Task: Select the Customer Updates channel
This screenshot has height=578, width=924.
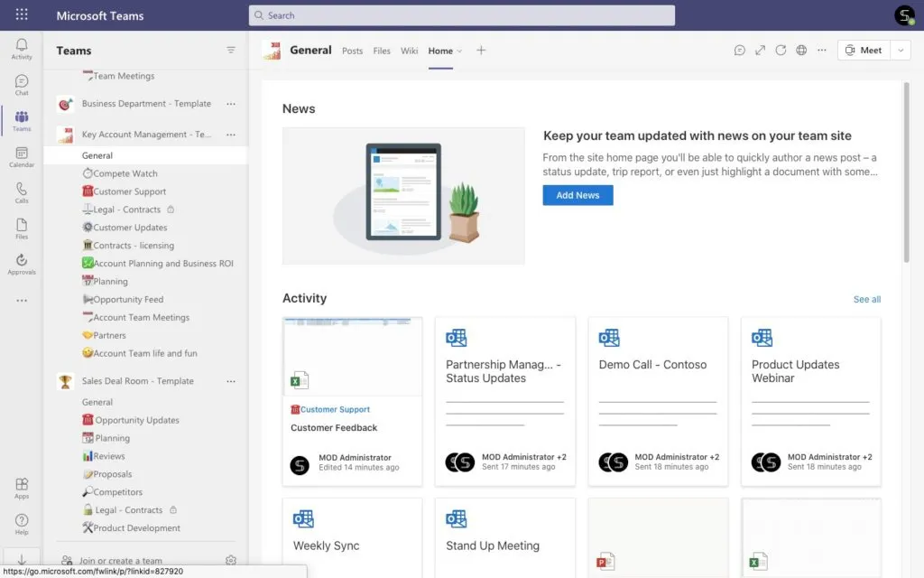Action: [x=130, y=227]
